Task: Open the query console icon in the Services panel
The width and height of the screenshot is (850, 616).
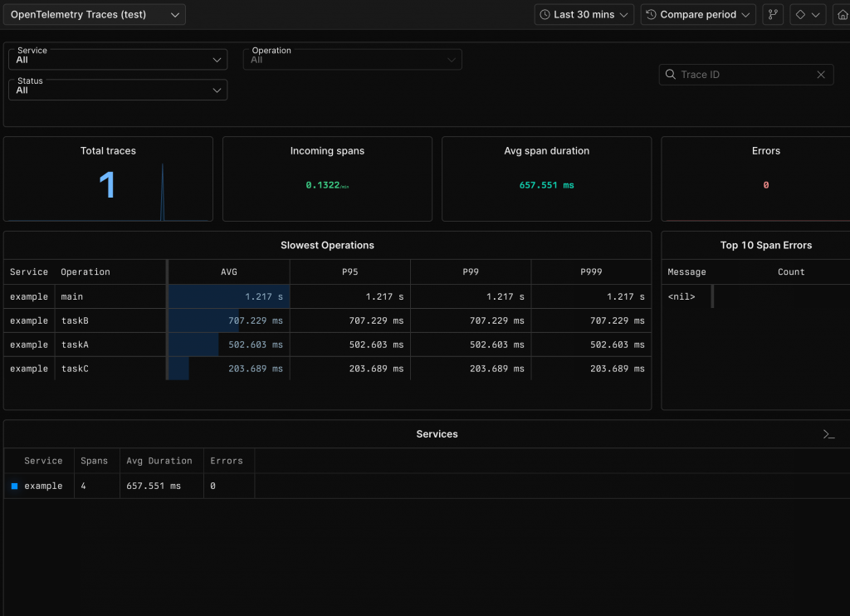Action: coord(829,434)
